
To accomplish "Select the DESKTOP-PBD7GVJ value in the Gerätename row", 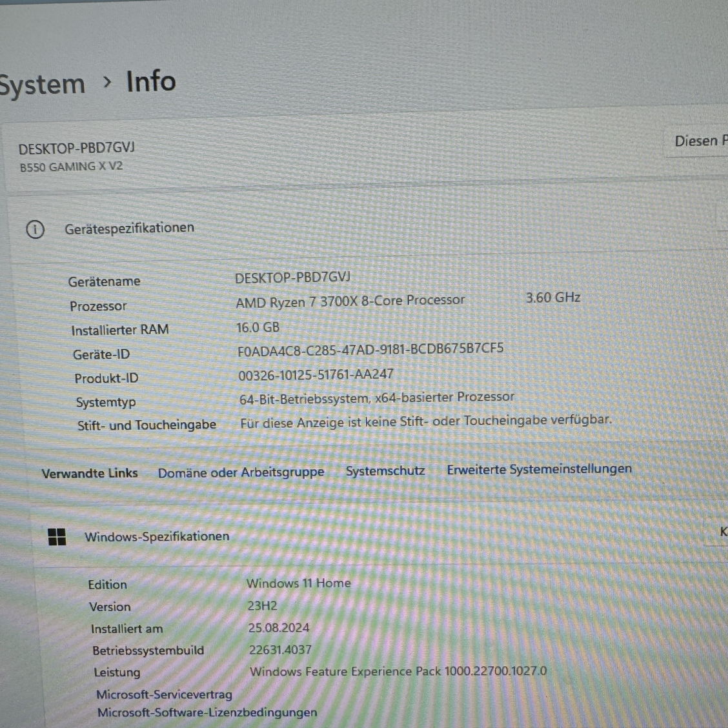I will click(x=292, y=278).
